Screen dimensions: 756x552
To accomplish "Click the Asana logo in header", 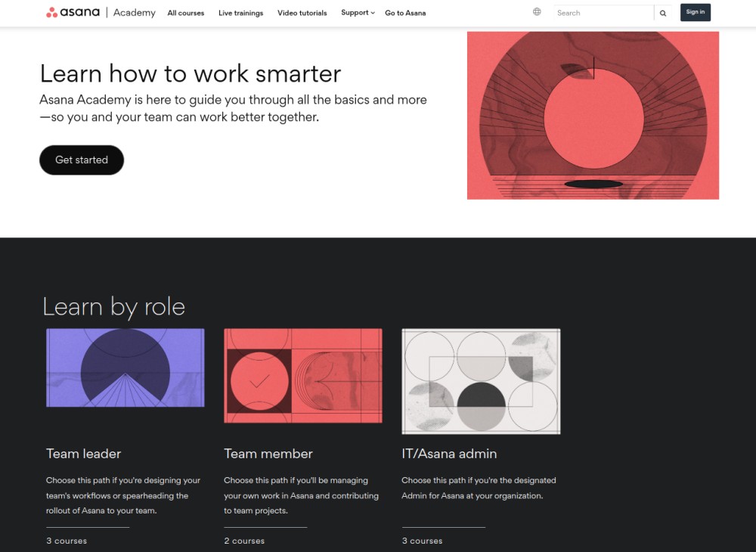I will tap(73, 12).
